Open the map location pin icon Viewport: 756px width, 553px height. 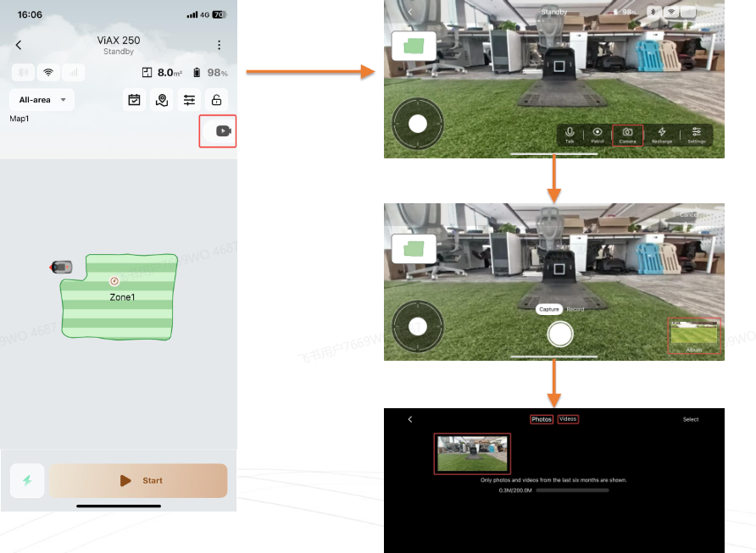tap(162, 100)
